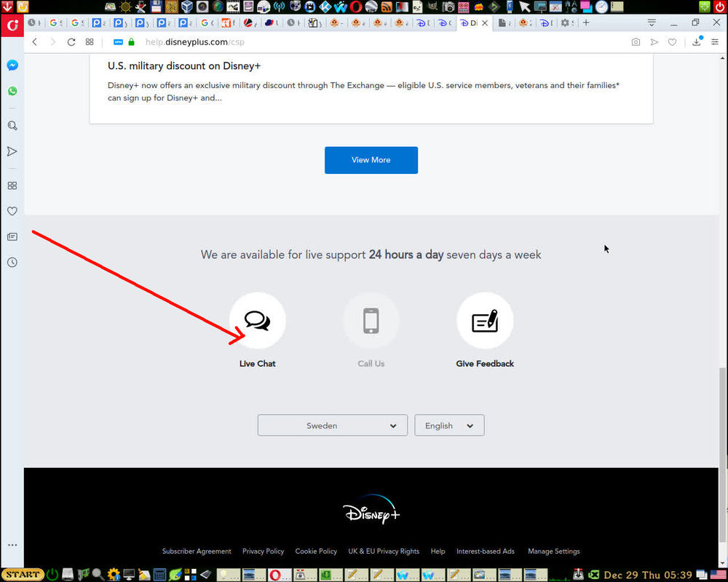Open WhatsApp in the Opera sidebar

12,91
